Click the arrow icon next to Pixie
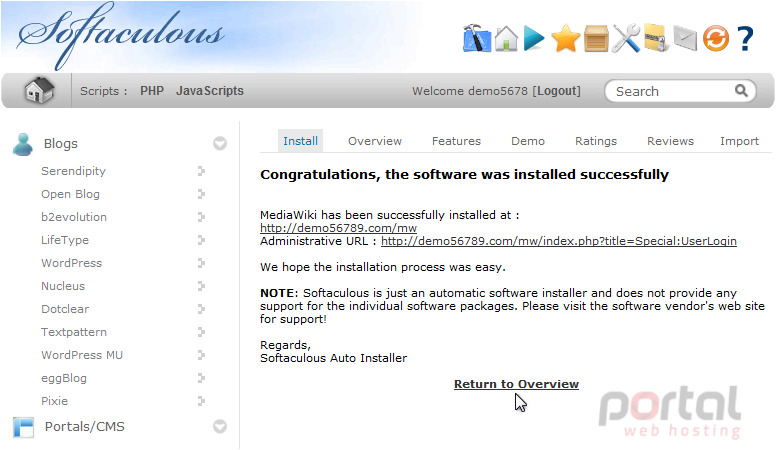 pos(201,401)
